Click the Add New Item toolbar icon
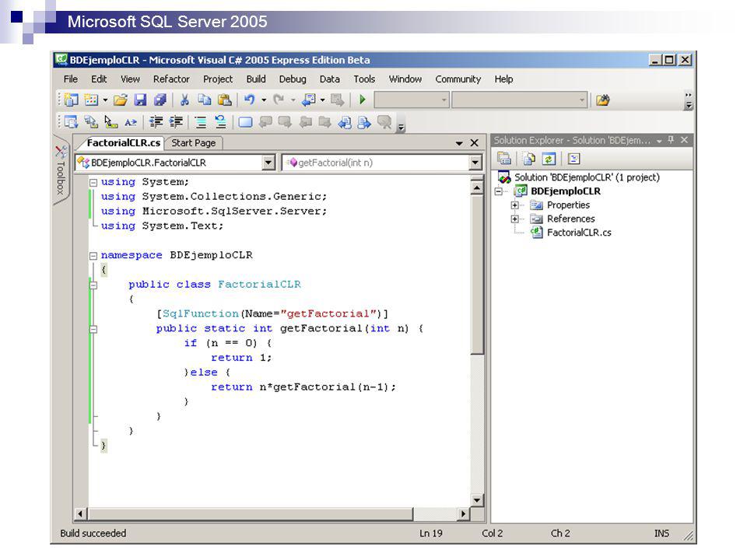This screenshot has width=747, height=560. [x=92, y=100]
